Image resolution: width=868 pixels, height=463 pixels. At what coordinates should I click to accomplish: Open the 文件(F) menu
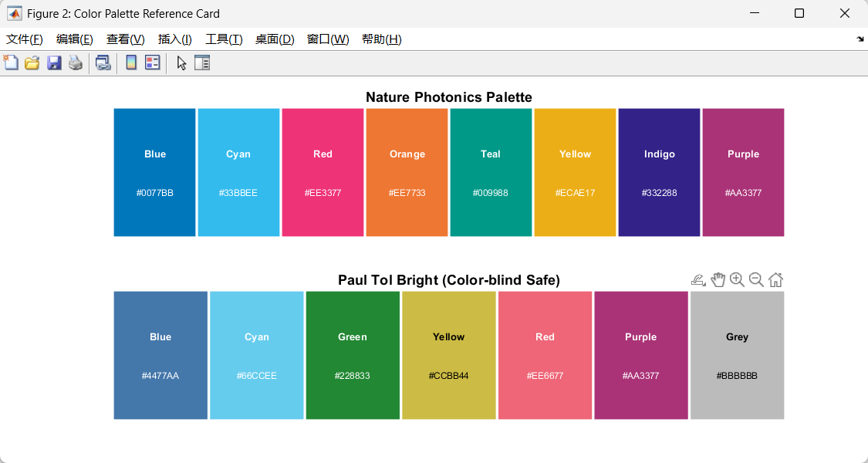tap(25, 39)
